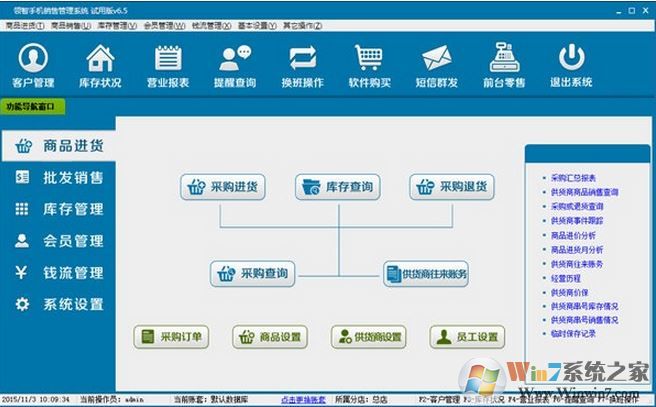
Task: Select 批发销售 in left sidebar
Action: click(x=59, y=177)
